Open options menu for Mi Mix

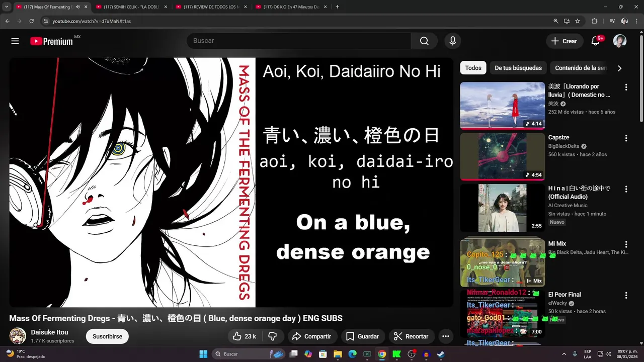626,244
